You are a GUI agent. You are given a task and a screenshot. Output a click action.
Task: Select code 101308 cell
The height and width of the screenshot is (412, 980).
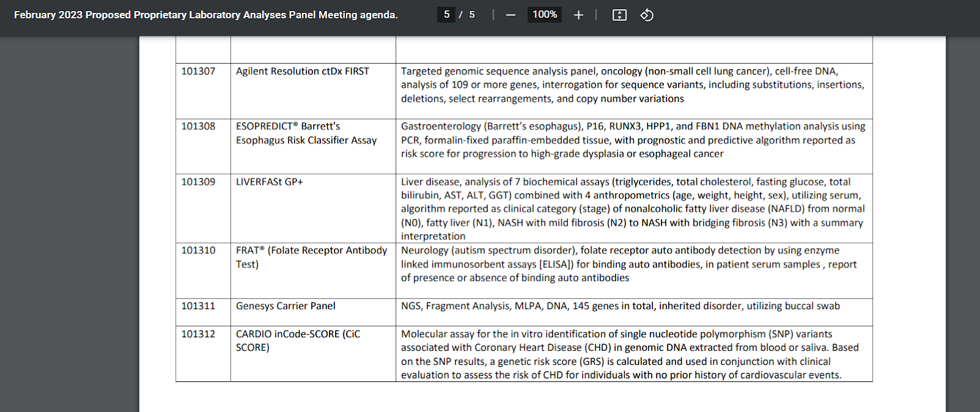[203, 146]
